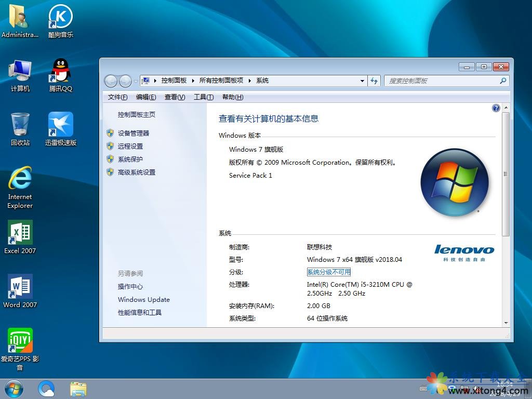Click the back navigation arrow button
Screen dimensions: 532x399
pos(111,81)
